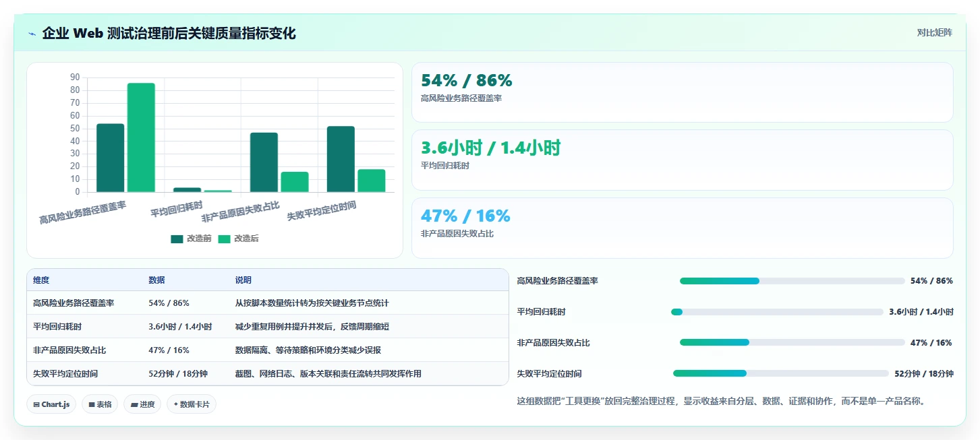Image resolution: width=980 pixels, height=440 pixels.
Task: Click the 失败平均定位时间 progress bar
Action: pos(781,373)
